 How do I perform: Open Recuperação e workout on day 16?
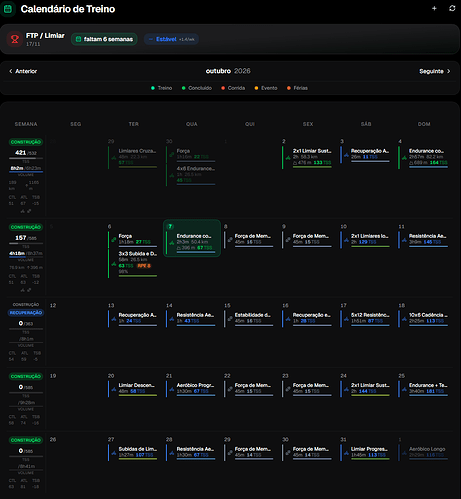[x=307, y=319]
